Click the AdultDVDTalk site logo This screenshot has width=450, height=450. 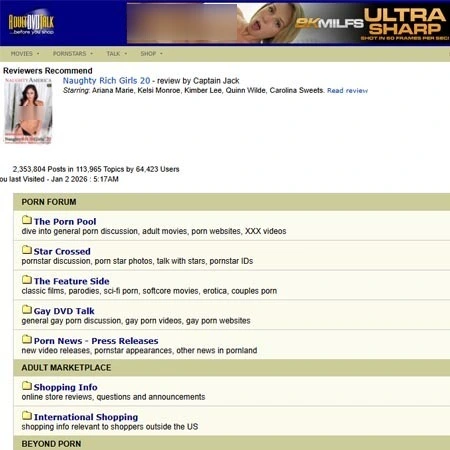(x=31, y=24)
